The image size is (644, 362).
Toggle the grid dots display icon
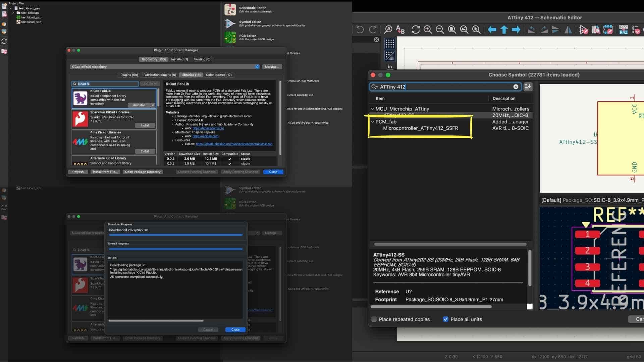coord(389,44)
